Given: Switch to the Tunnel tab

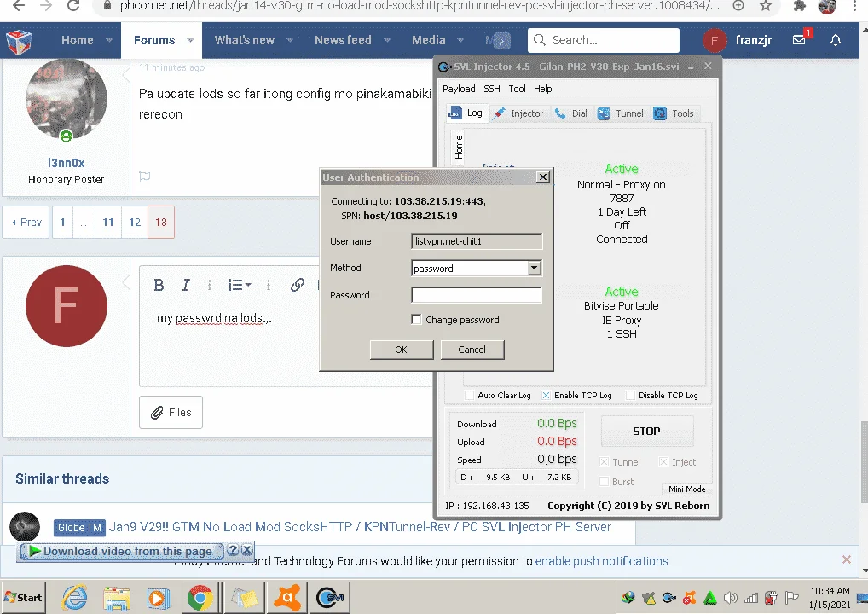Looking at the screenshot, I should pyautogui.click(x=621, y=113).
